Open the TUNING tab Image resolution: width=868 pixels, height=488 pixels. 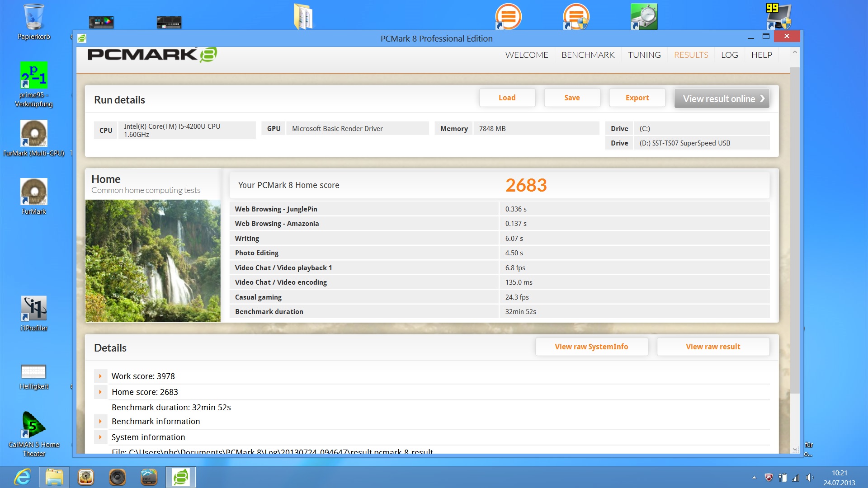(644, 55)
